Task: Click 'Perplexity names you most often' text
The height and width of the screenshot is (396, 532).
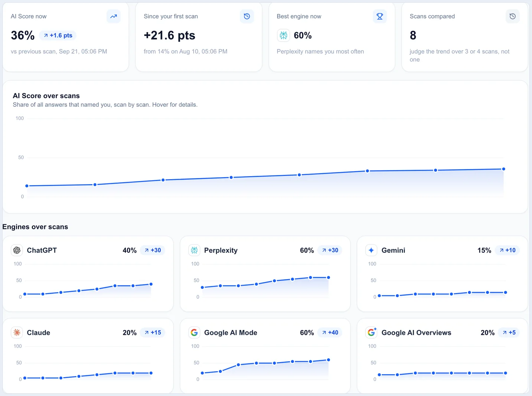Action: click(320, 51)
